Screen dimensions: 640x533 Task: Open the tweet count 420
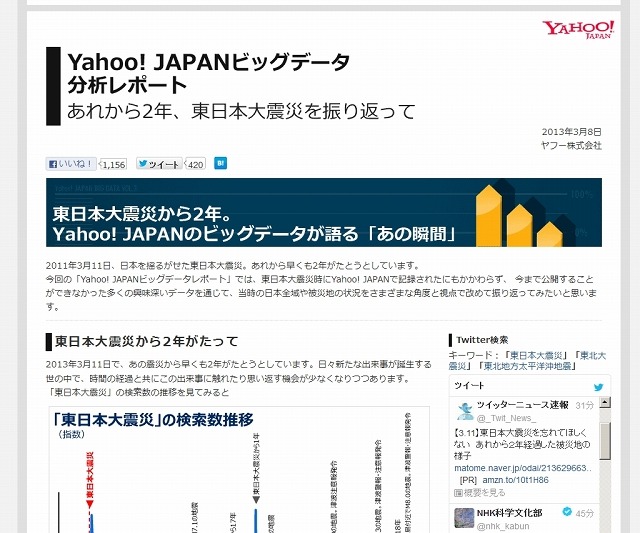pyautogui.click(x=196, y=164)
